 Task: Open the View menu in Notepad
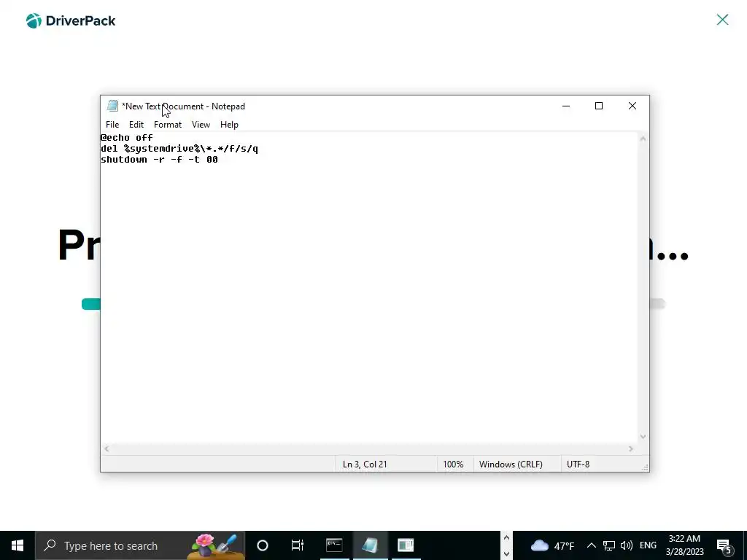[x=201, y=124]
